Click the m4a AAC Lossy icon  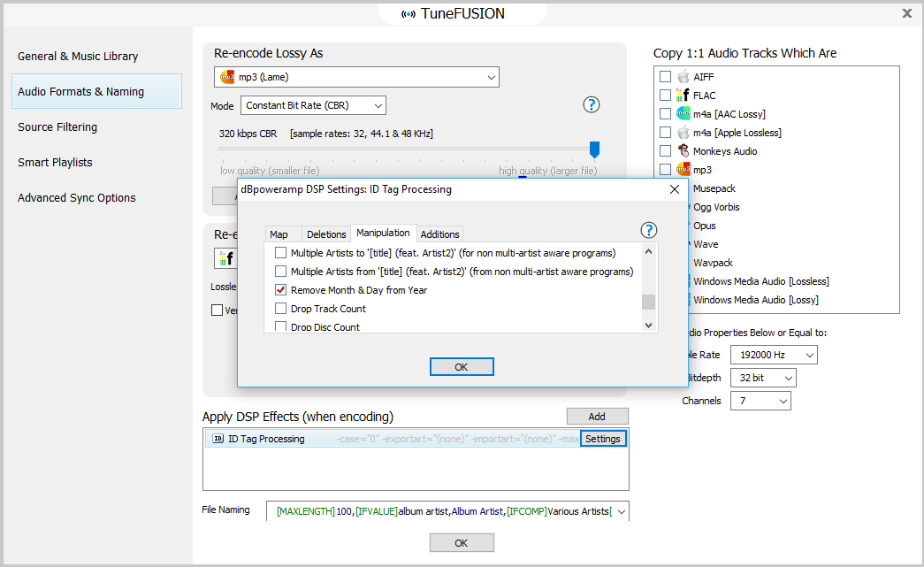[683, 114]
